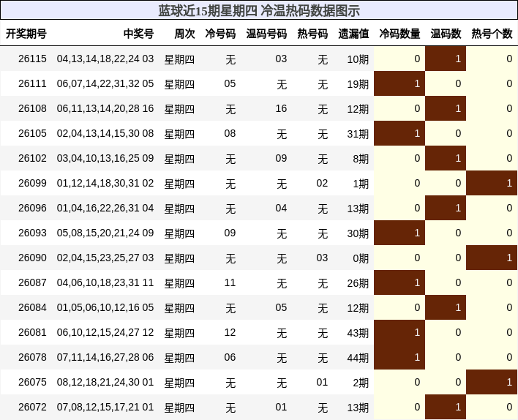Select winning numbers 04,13,14,18,22,24 03

tap(105, 59)
